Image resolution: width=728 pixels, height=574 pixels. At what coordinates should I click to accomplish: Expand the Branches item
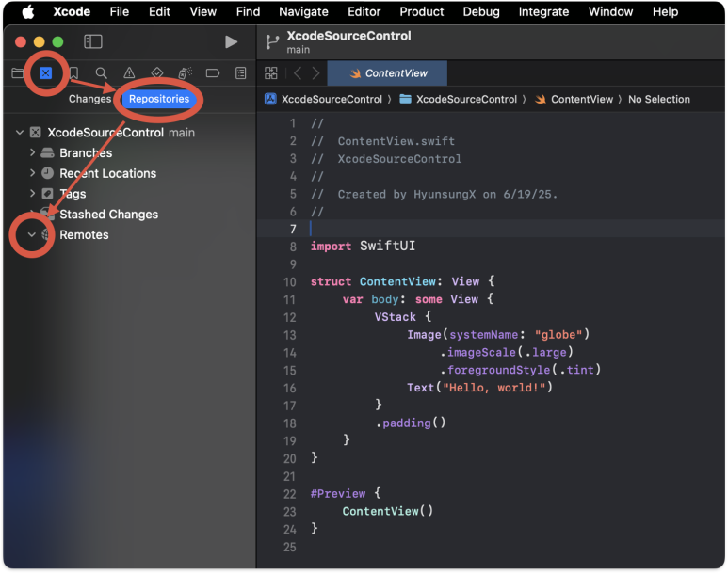(x=32, y=152)
